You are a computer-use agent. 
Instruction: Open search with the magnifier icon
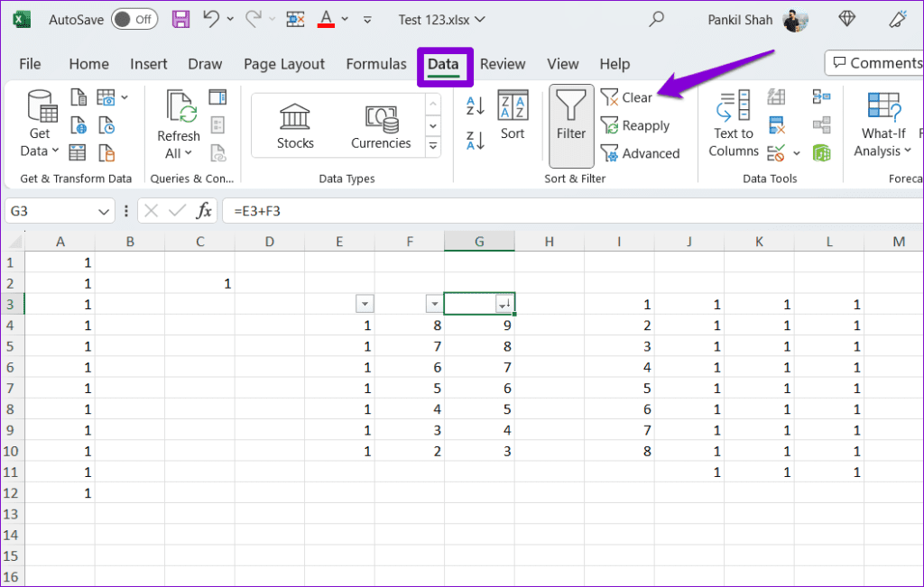click(656, 19)
